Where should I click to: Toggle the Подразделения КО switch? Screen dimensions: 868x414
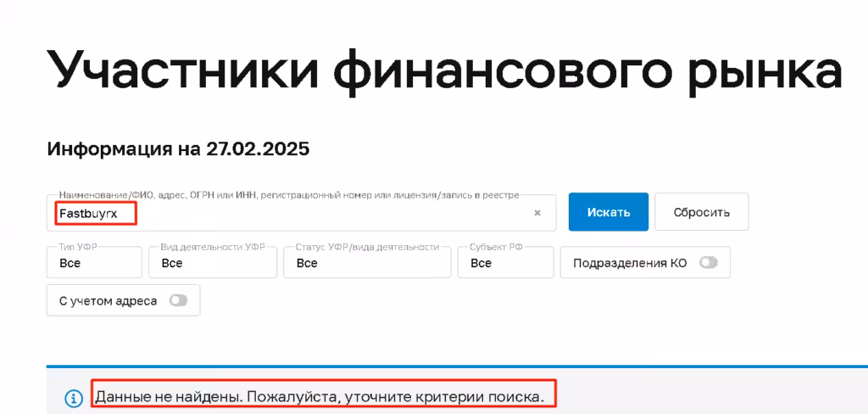708,263
